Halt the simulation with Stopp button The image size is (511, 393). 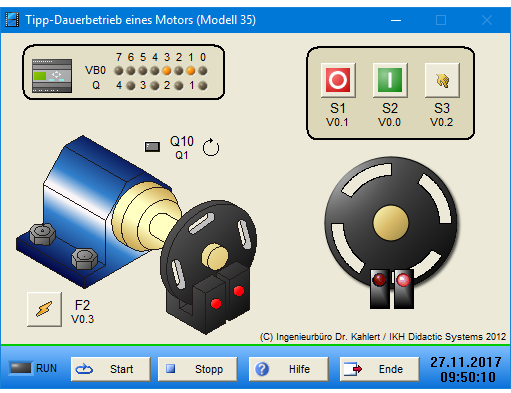(x=198, y=369)
